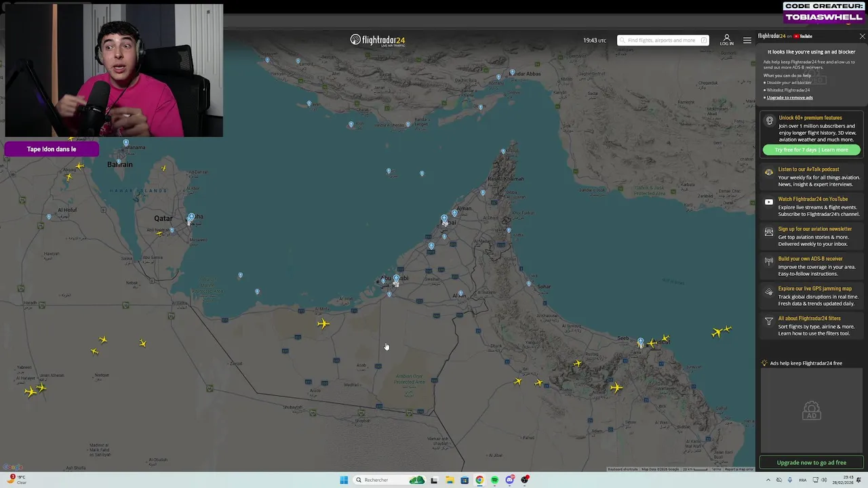Click the Google logo on the map
This screenshot has width=868, height=488.
click(13, 467)
